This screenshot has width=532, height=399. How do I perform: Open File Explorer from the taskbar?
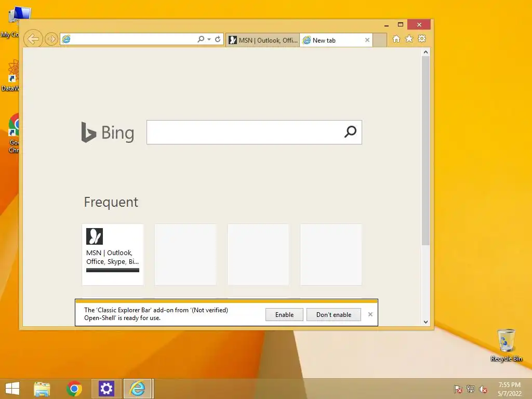click(x=42, y=389)
